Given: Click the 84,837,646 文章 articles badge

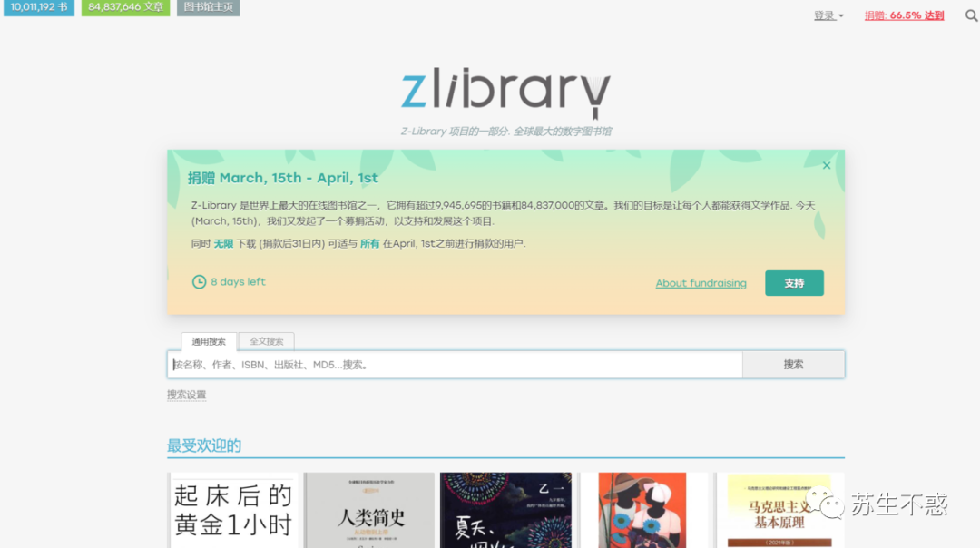Looking at the screenshot, I should tap(125, 7).
